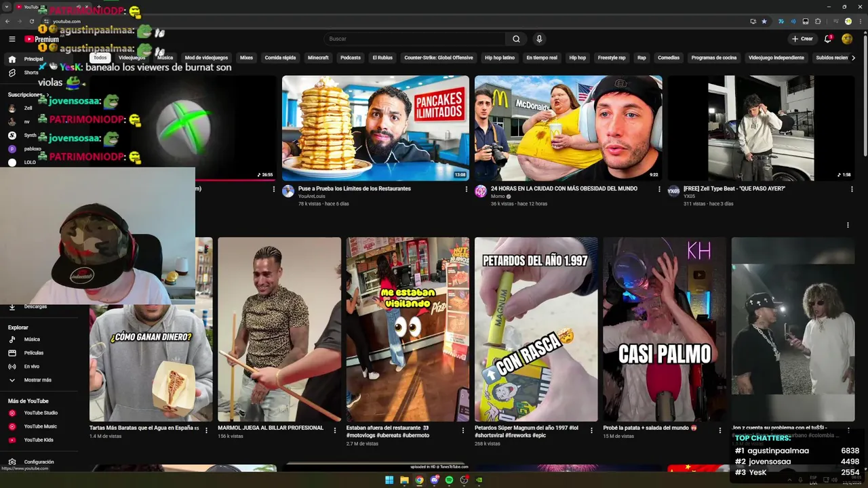868x488 pixels.
Task: Open the browser Extensions puzzle icon
Action: click(818, 21)
